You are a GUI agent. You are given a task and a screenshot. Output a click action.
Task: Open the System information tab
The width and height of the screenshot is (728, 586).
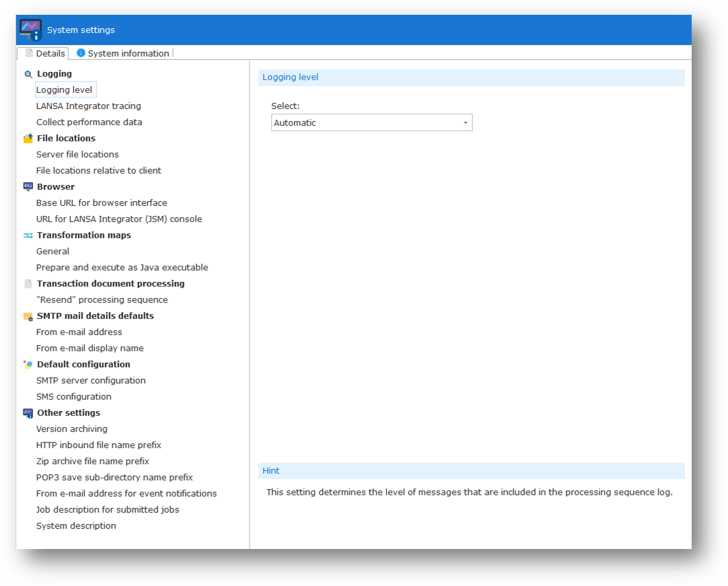123,53
